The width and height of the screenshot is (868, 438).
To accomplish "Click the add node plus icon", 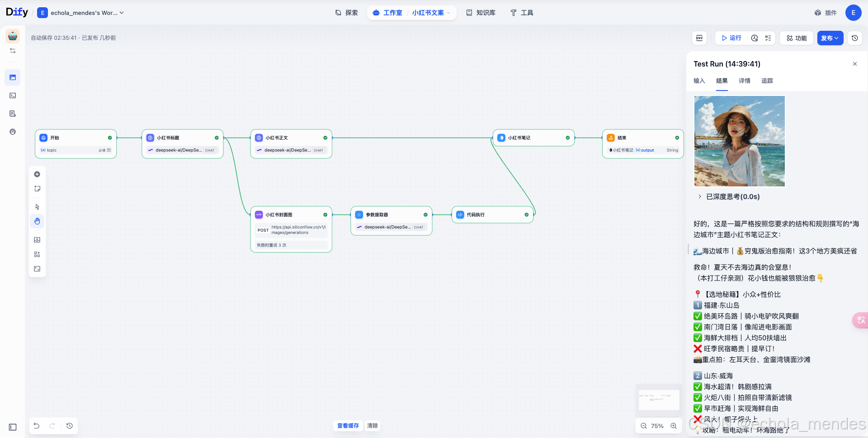I will (37, 174).
